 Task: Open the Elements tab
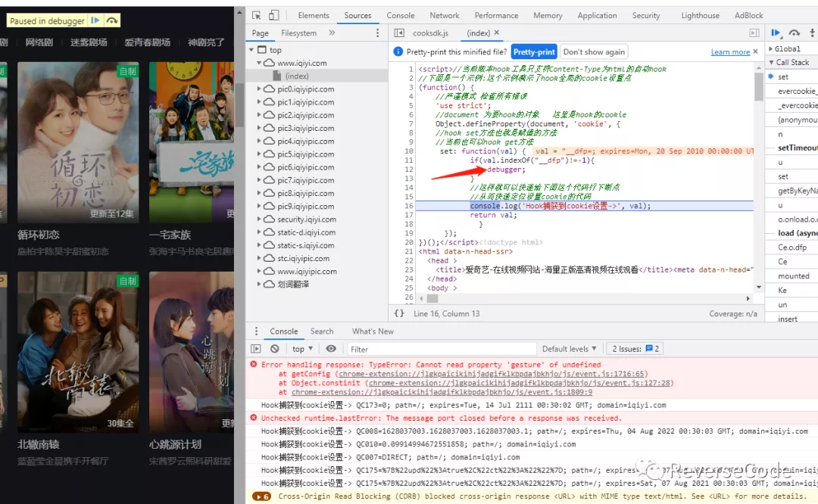pyautogui.click(x=313, y=16)
